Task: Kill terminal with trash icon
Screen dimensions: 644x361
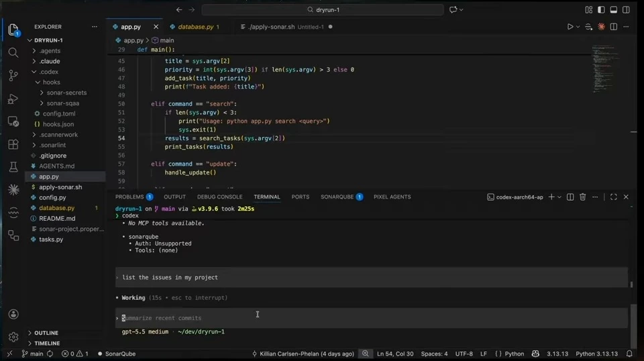Action: pos(582,197)
